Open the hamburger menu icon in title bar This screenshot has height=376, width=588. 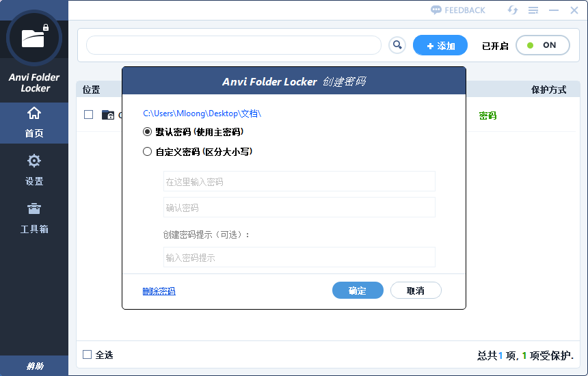[x=533, y=10]
